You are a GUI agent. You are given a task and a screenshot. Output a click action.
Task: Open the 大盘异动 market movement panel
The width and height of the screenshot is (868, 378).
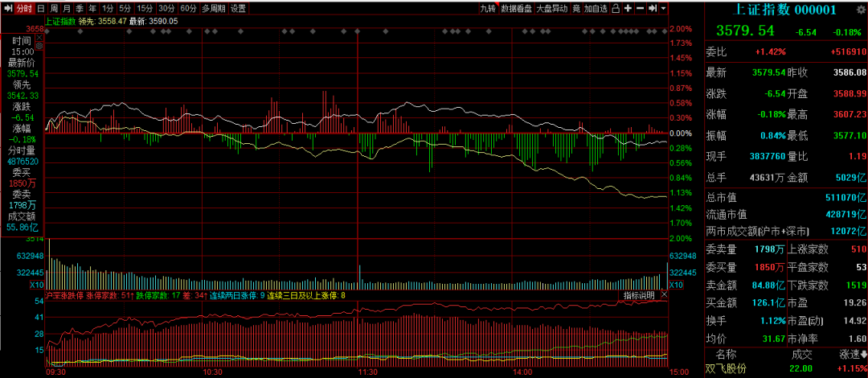pyautogui.click(x=552, y=8)
